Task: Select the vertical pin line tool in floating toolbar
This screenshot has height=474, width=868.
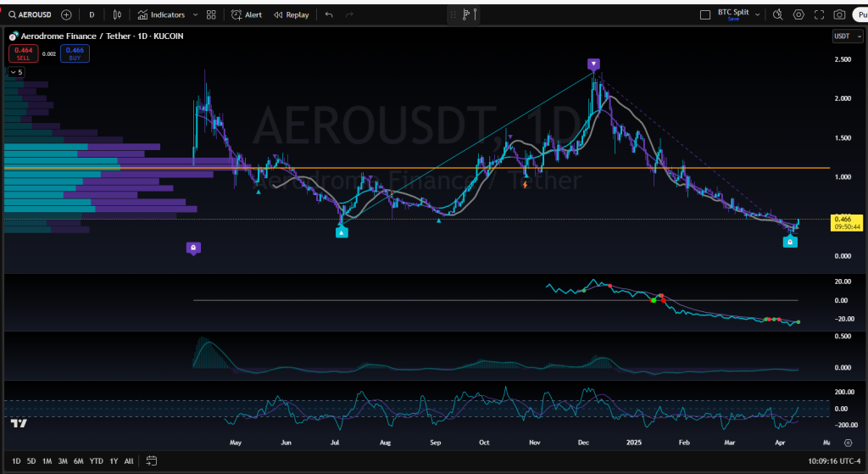Action: point(475,15)
